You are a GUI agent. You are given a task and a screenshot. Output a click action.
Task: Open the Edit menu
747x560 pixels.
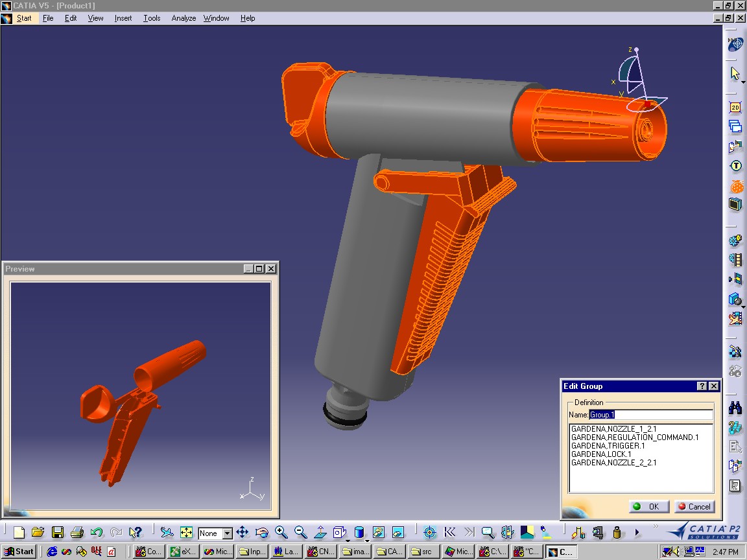click(71, 18)
